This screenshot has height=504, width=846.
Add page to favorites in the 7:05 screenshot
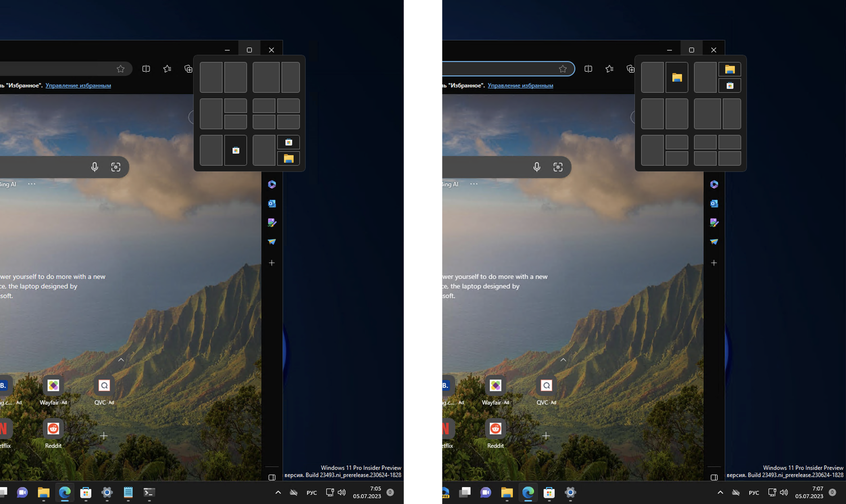(x=120, y=69)
